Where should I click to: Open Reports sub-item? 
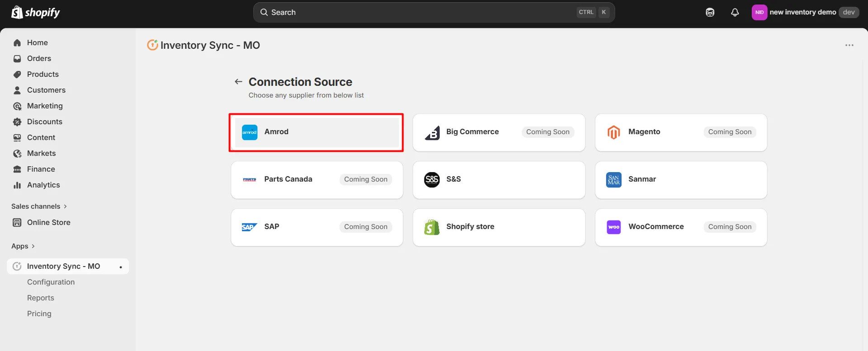(x=41, y=298)
